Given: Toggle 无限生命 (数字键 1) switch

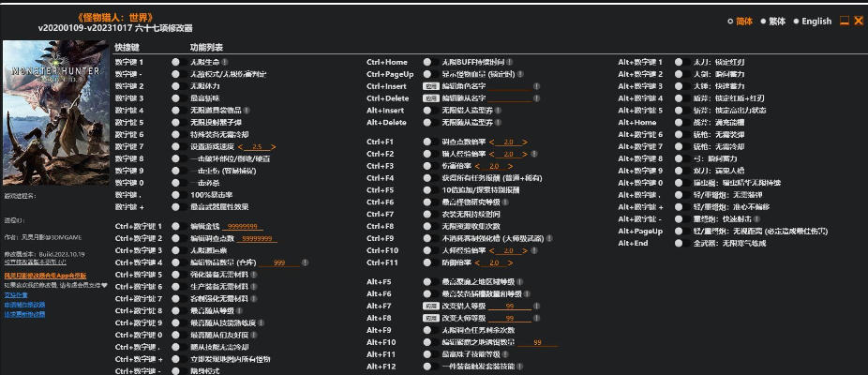Looking at the screenshot, I should click(x=177, y=62).
